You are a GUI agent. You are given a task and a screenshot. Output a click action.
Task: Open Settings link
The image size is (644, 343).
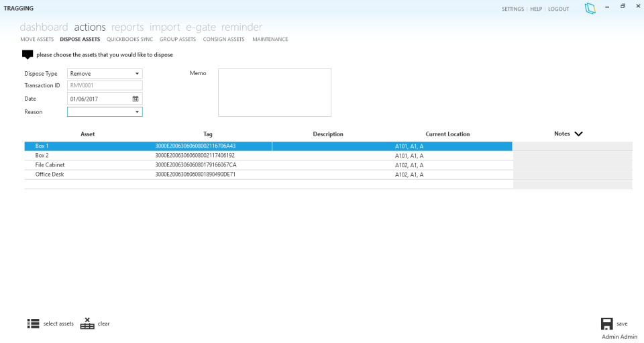[x=513, y=9]
